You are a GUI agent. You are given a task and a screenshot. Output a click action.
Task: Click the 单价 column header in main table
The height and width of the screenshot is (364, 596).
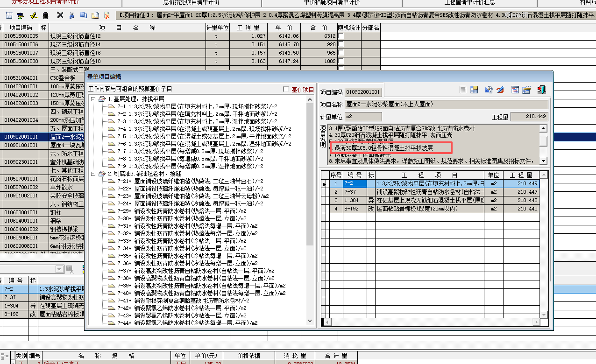[284, 28]
